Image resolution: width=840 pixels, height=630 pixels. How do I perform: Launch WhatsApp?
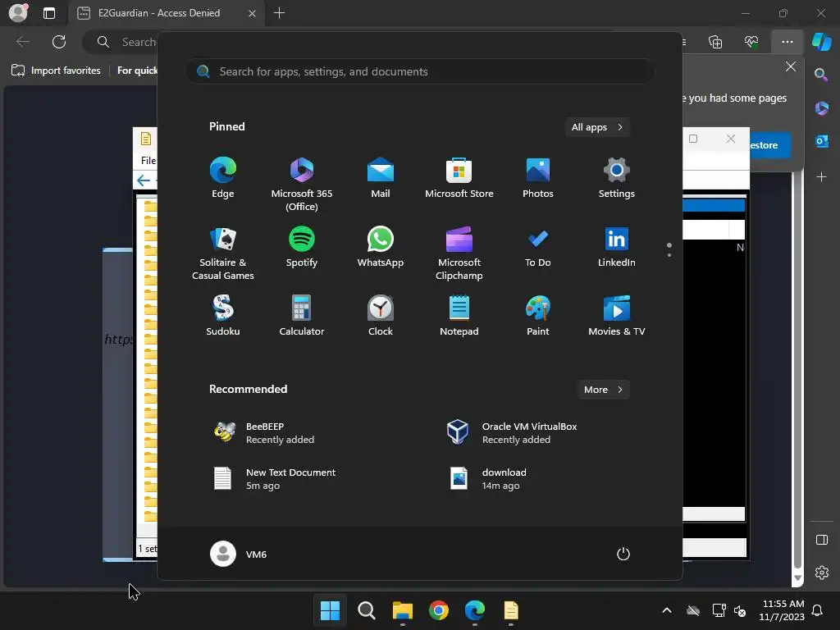(x=381, y=247)
